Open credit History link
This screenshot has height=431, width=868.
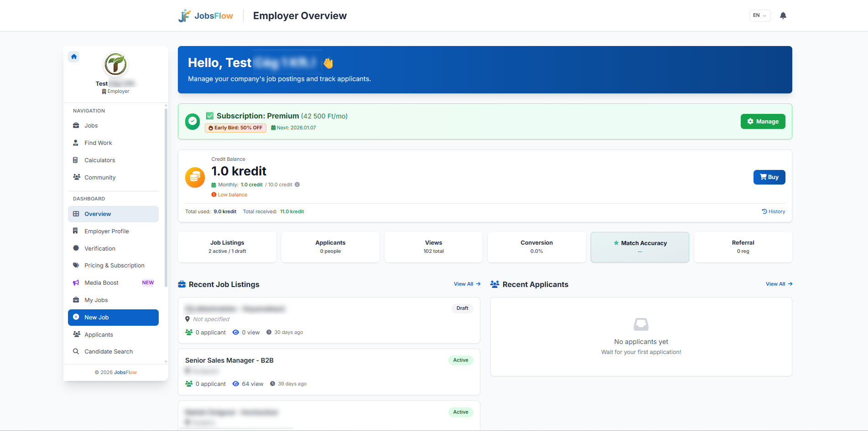click(773, 211)
